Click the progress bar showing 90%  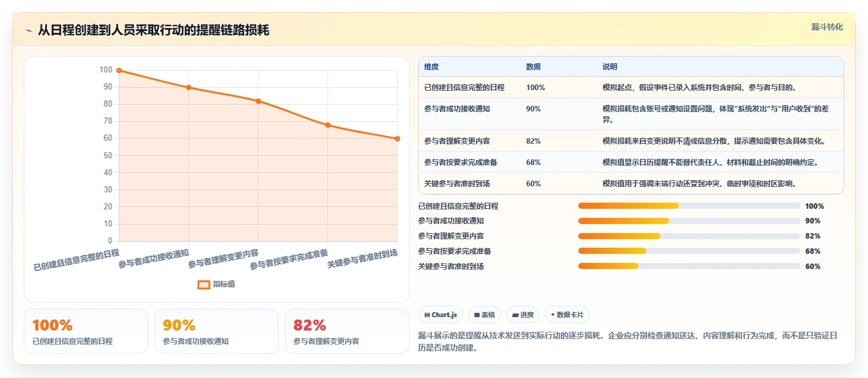(x=689, y=221)
